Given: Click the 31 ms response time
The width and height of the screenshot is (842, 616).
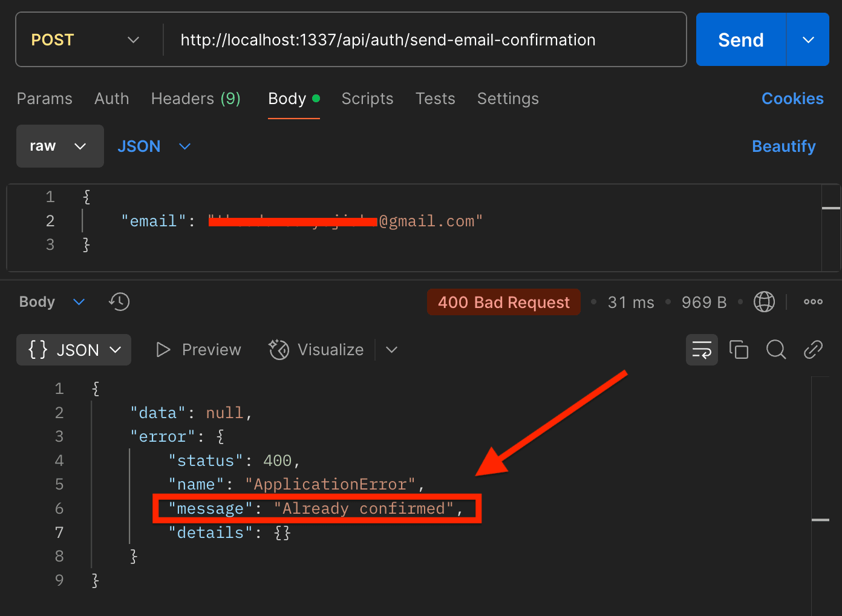Looking at the screenshot, I should point(631,302).
